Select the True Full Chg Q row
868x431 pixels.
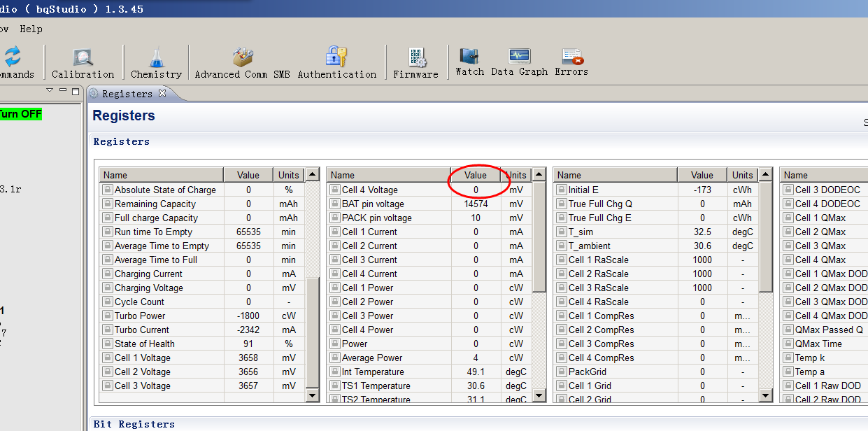pos(656,204)
